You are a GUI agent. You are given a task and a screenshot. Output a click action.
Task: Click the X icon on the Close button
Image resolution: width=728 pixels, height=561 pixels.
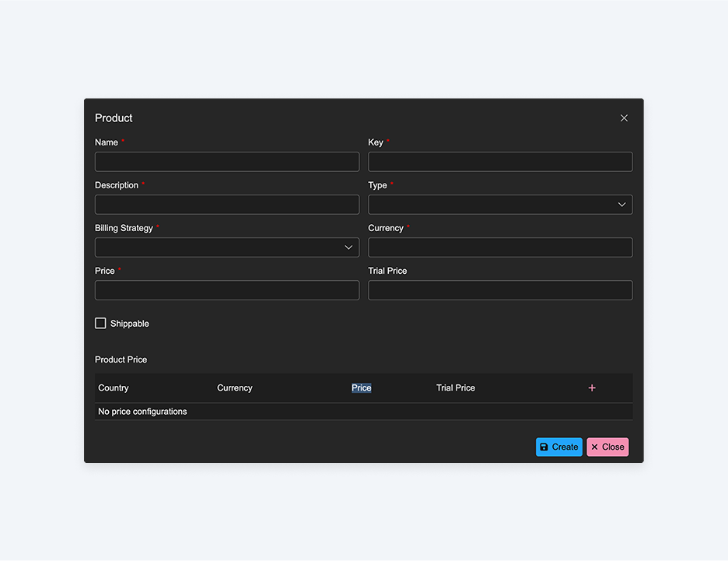click(594, 447)
